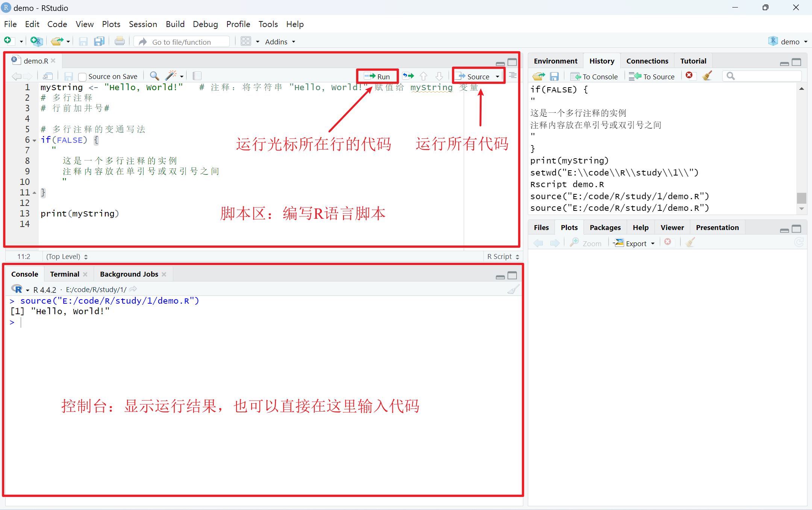Click the editor save document icon
The image size is (812, 510).
68,76
